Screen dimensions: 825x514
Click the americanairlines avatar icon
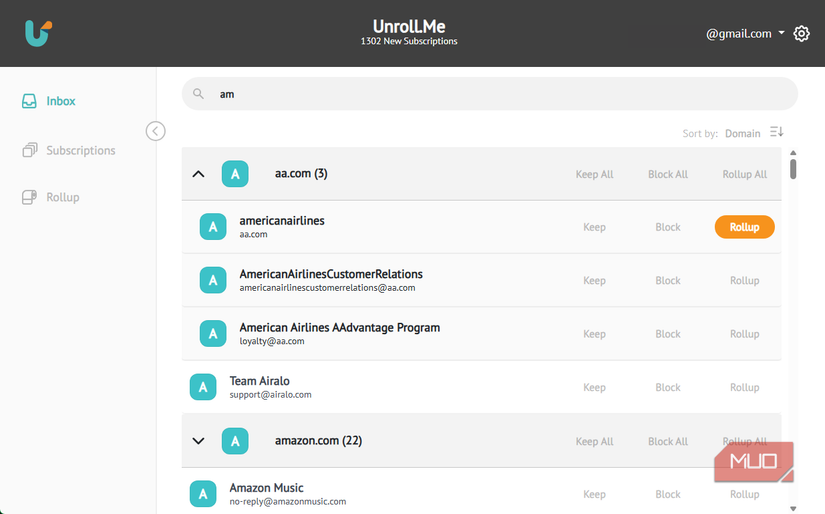(x=213, y=227)
